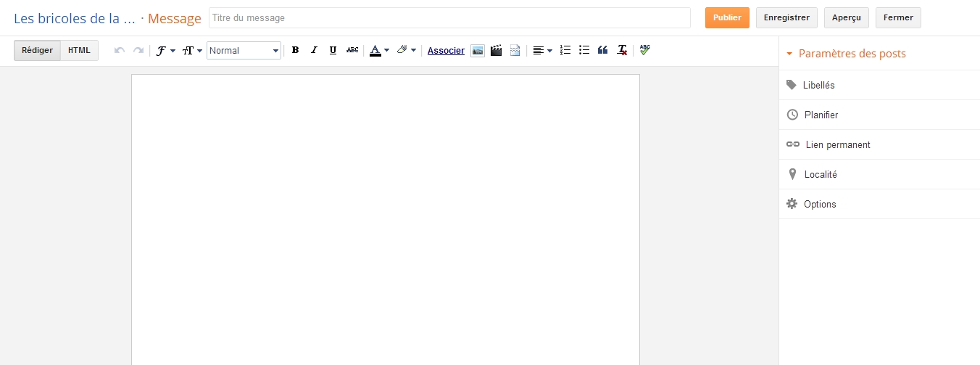Click the chain link icon beside Lien permanent
The height and width of the screenshot is (365, 980).
tap(793, 144)
